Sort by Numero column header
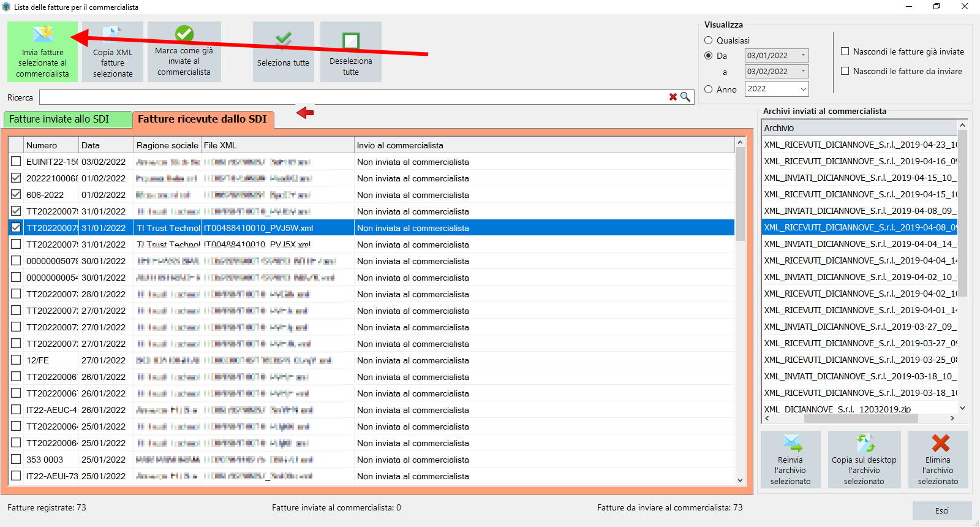The image size is (980, 527). [x=51, y=145]
